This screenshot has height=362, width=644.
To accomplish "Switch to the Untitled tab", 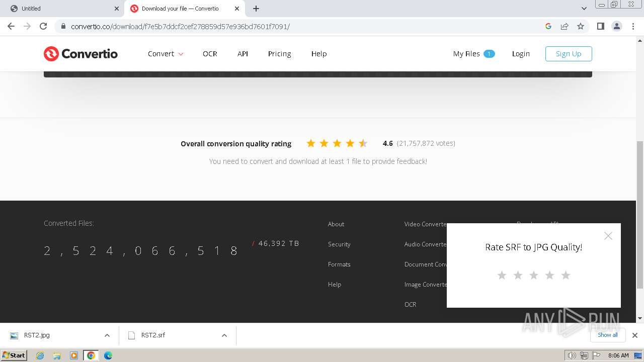I will pos(63,9).
